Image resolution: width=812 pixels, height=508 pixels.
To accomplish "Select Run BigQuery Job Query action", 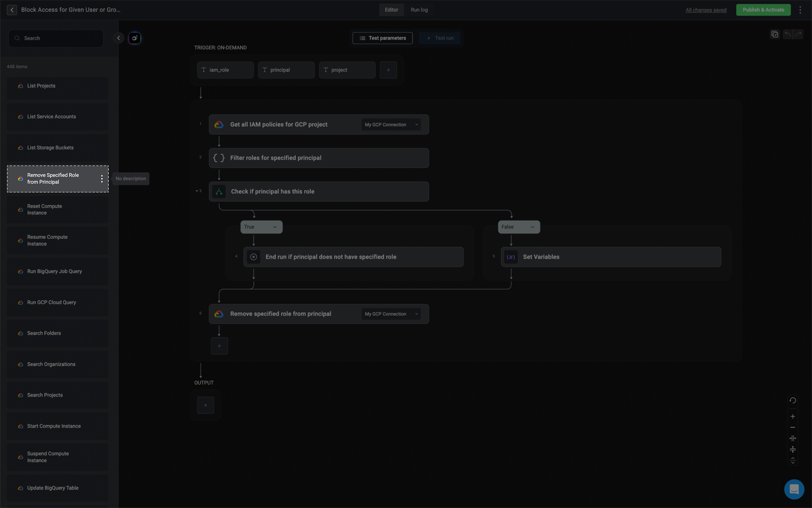I will [x=57, y=271].
